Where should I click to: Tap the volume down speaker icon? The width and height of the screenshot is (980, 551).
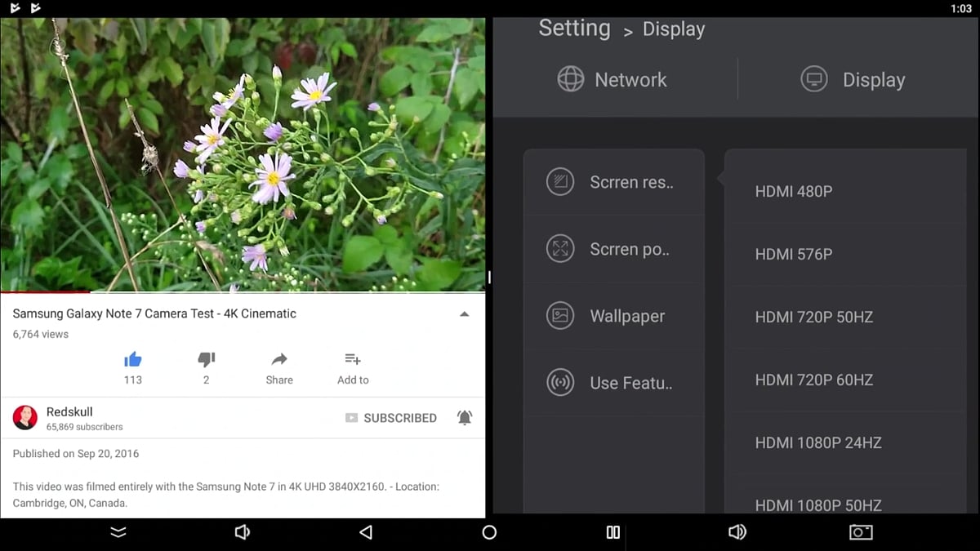(242, 532)
